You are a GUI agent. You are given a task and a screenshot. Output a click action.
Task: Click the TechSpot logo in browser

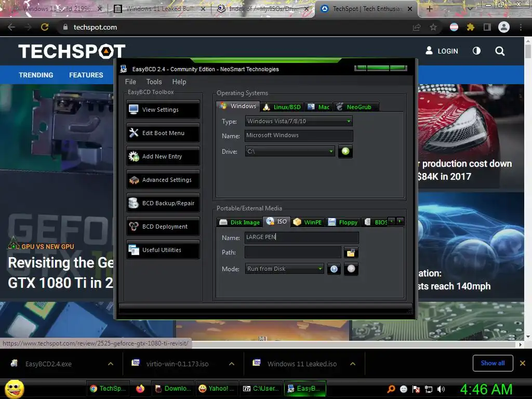(x=72, y=51)
